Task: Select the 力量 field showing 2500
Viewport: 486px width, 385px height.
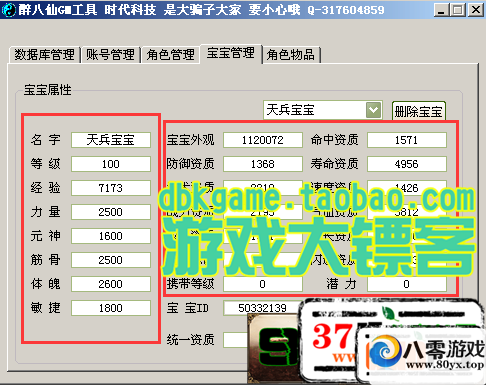Action: click(111, 212)
